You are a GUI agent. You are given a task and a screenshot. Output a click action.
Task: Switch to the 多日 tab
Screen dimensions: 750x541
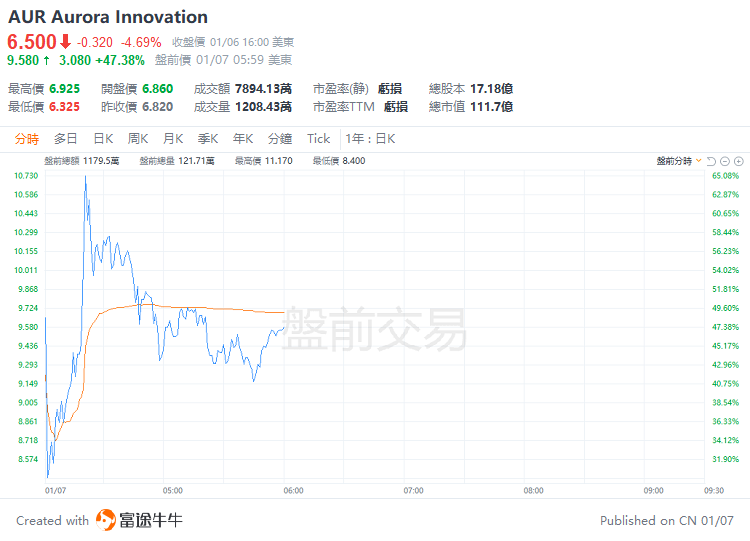66,139
